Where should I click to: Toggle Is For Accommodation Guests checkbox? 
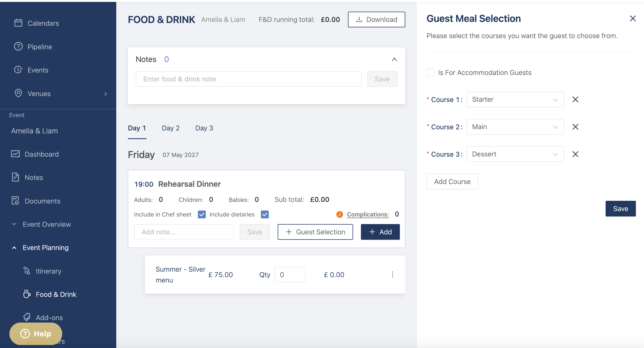[430, 73]
